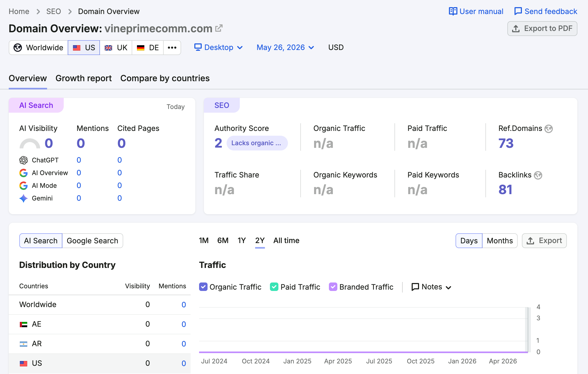Viewport: 588px width, 374px height.
Task: Click the breadcrumb chevron after SEO
Action: [x=70, y=12]
